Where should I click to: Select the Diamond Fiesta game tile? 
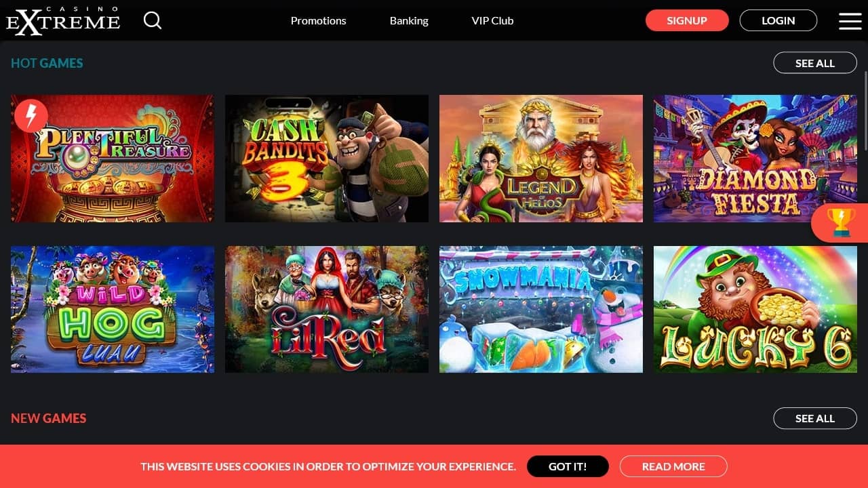(755, 159)
